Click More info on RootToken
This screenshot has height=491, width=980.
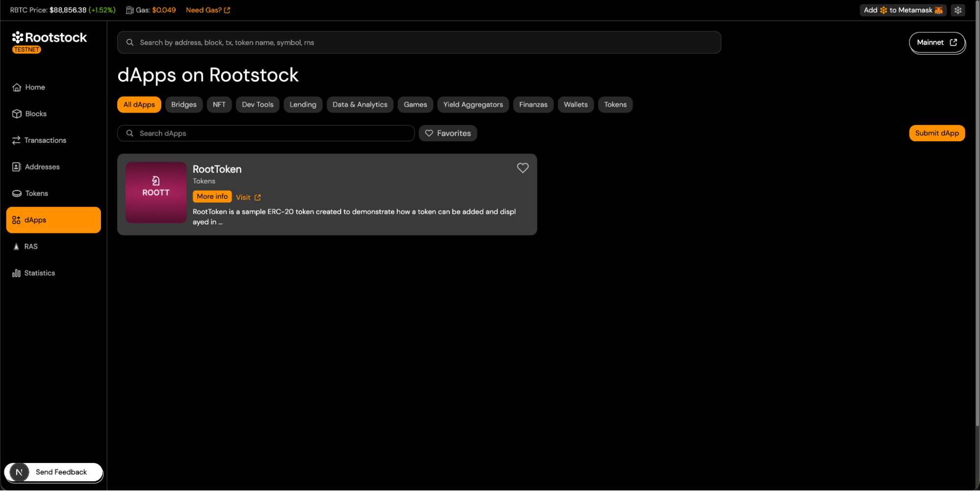pos(212,197)
